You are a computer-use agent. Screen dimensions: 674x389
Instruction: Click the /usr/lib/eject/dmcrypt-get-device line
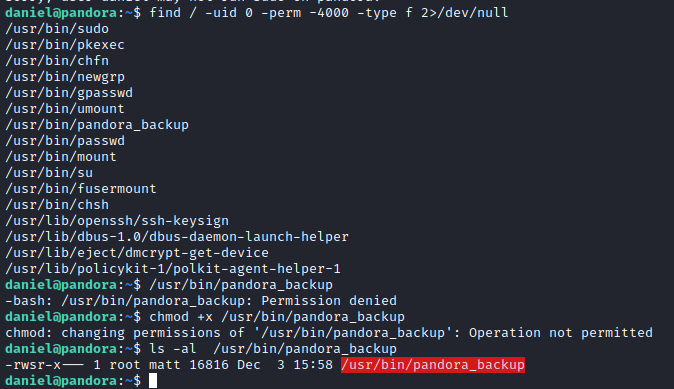137,252
